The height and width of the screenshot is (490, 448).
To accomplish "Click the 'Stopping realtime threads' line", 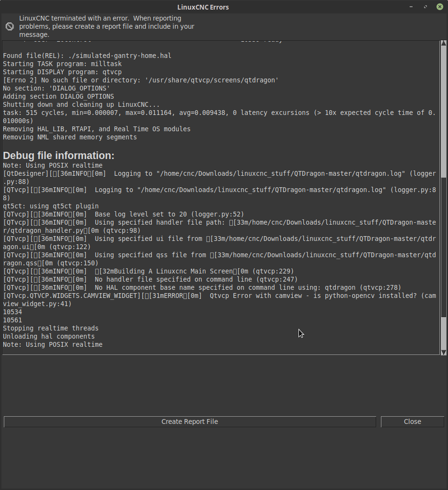I will (x=51, y=328).
